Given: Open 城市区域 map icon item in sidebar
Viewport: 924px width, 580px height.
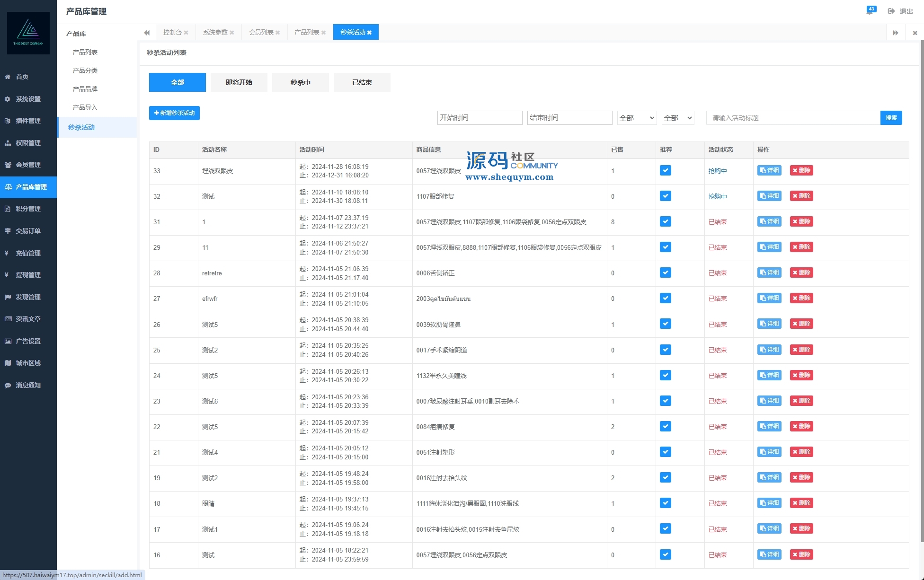Looking at the screenshot, I should 8,363.
